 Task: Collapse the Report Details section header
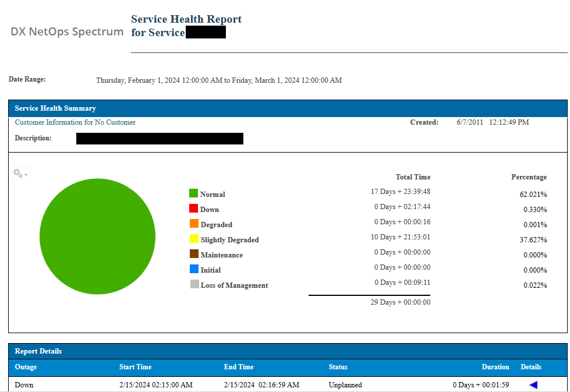pos(38,351)
